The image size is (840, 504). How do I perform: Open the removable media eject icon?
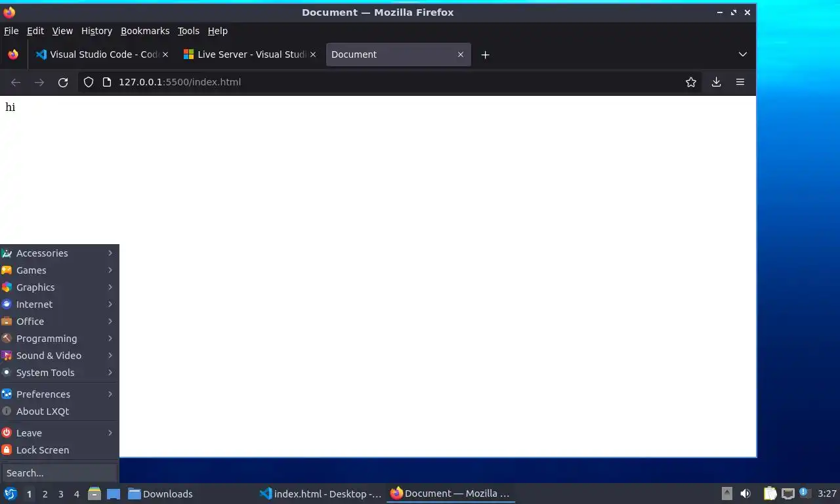click(x=727, y=493)
